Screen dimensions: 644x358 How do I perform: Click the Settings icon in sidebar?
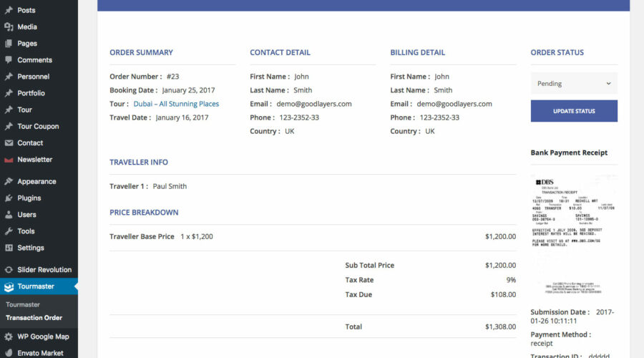[9, 248]
